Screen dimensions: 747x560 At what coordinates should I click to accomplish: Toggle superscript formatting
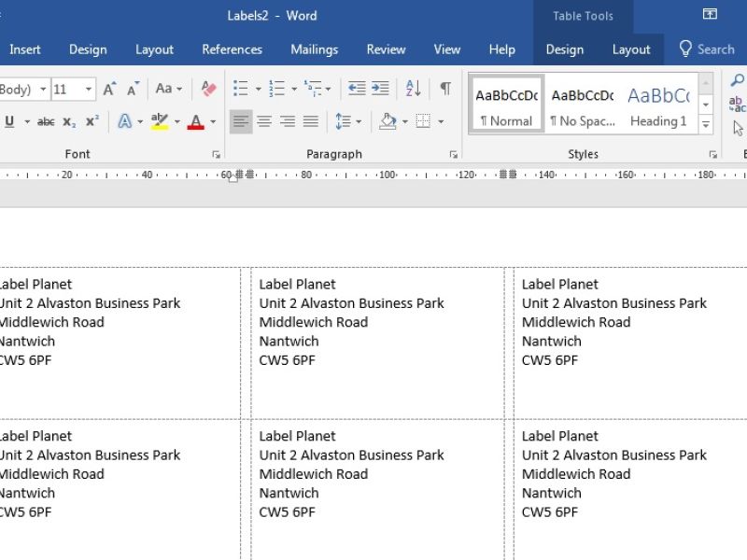point(92,121)
